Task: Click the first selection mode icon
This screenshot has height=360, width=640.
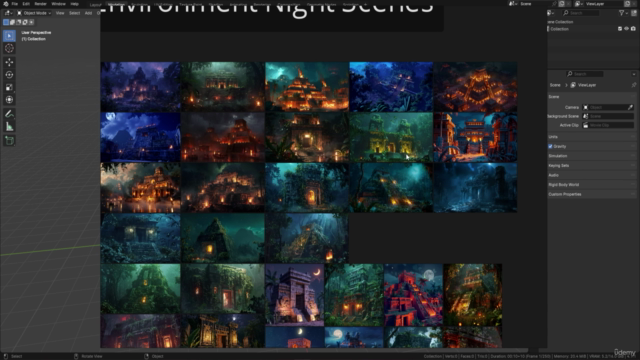Action: [x=6, y=22]
